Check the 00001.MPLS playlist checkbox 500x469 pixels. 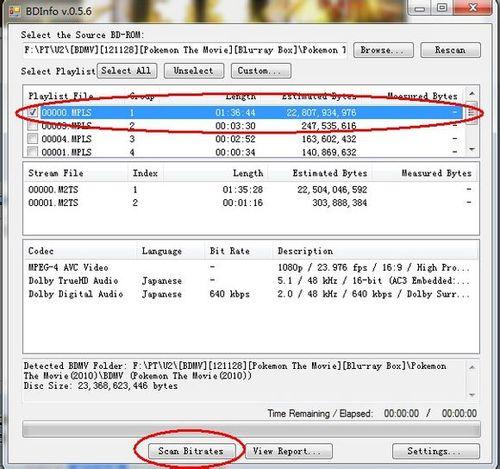tap(33, 152)
